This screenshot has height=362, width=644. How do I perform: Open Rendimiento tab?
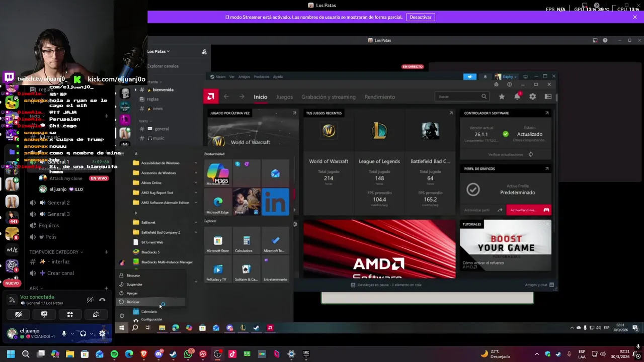(x=379, y=97)
